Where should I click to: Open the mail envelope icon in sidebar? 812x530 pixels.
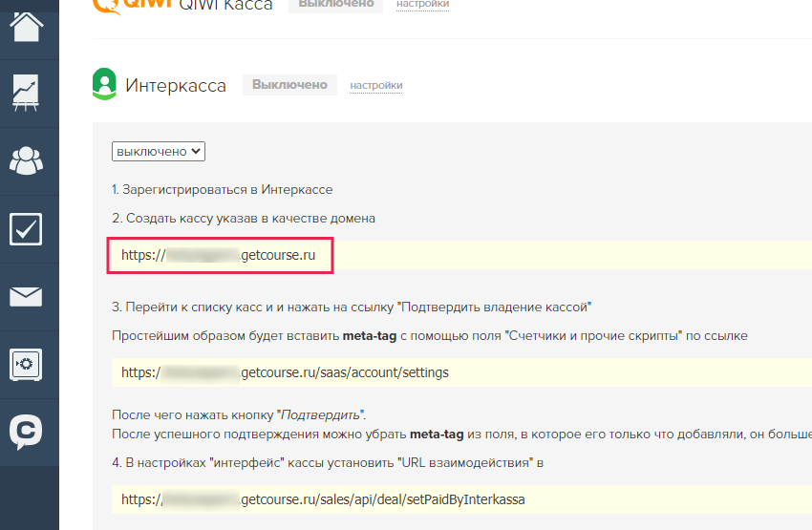click(x=26, y=297)
